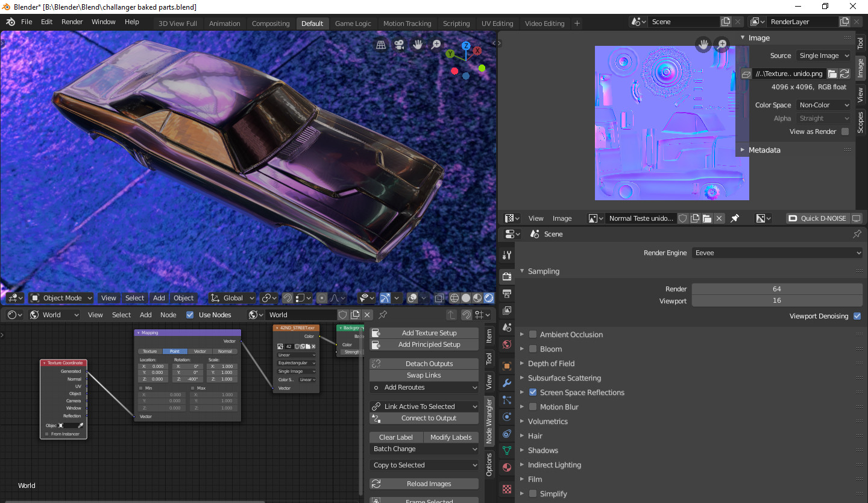Click Connect to Output button
The image size is (868, 503).
click(425, 419)
